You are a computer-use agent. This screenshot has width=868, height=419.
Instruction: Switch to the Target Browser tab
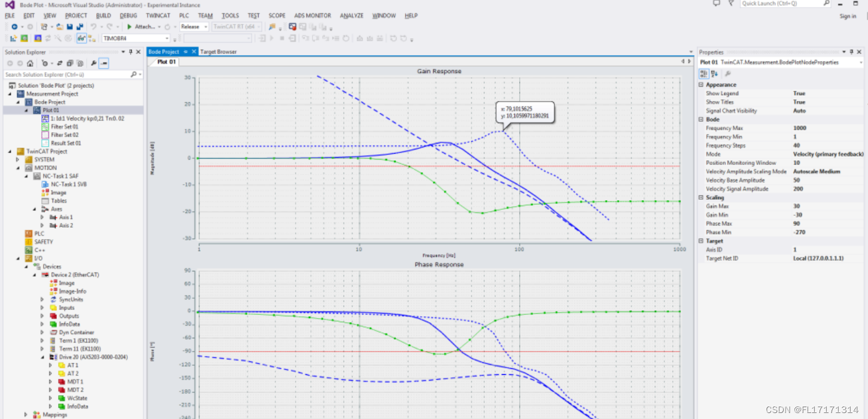(x=218, y=52)
